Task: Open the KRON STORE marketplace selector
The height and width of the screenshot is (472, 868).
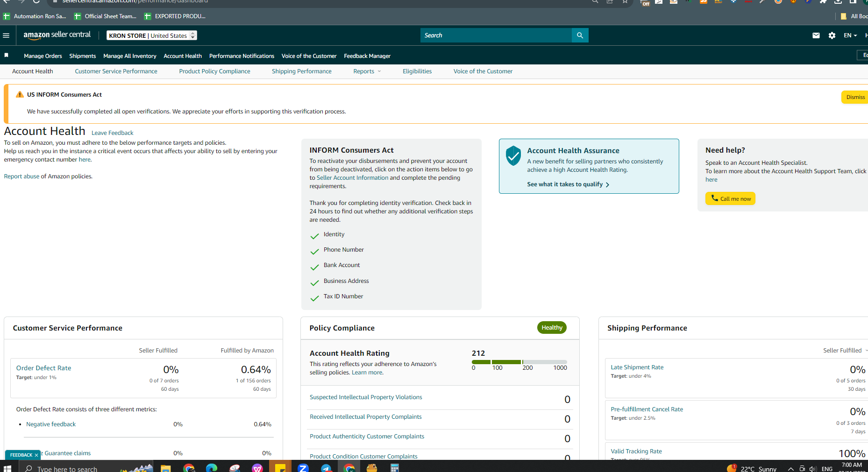Action: pos(152,35)
